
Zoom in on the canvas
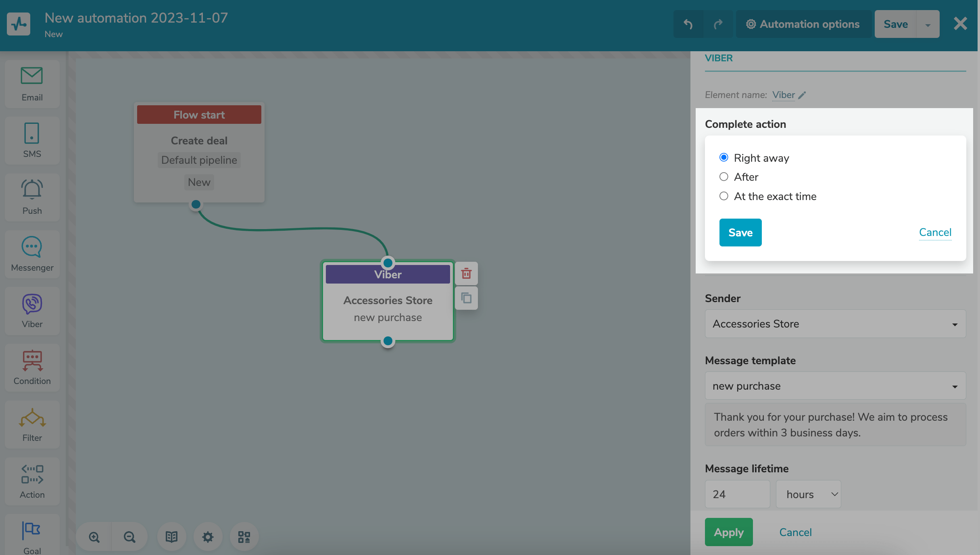point(94,537)
